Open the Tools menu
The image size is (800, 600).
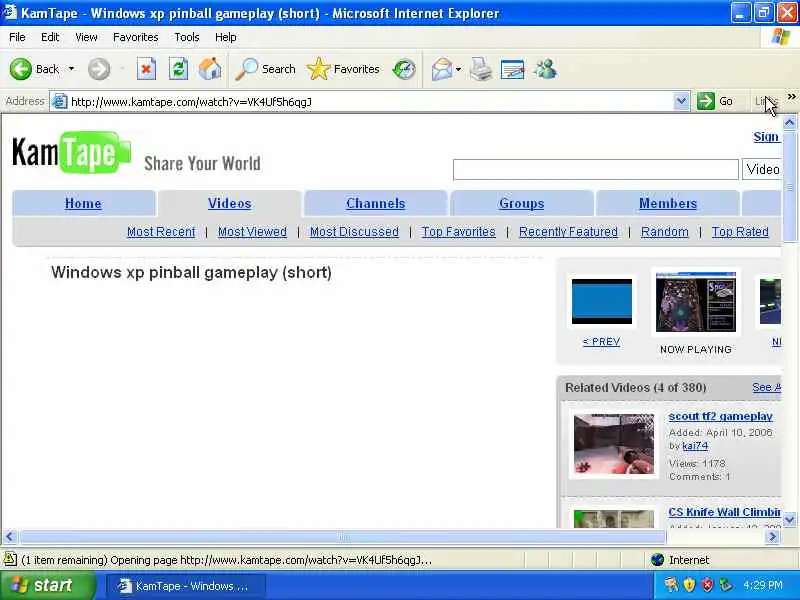[x=187, y=37]
